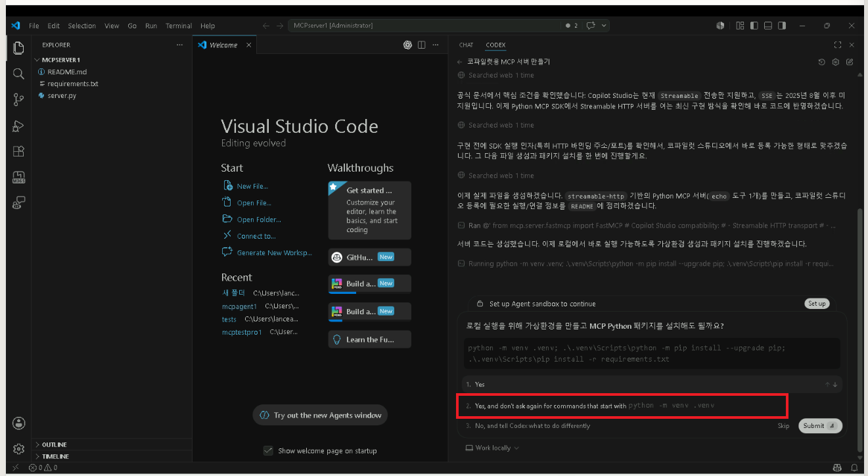Expand the Ran command output row

[648, 226]
